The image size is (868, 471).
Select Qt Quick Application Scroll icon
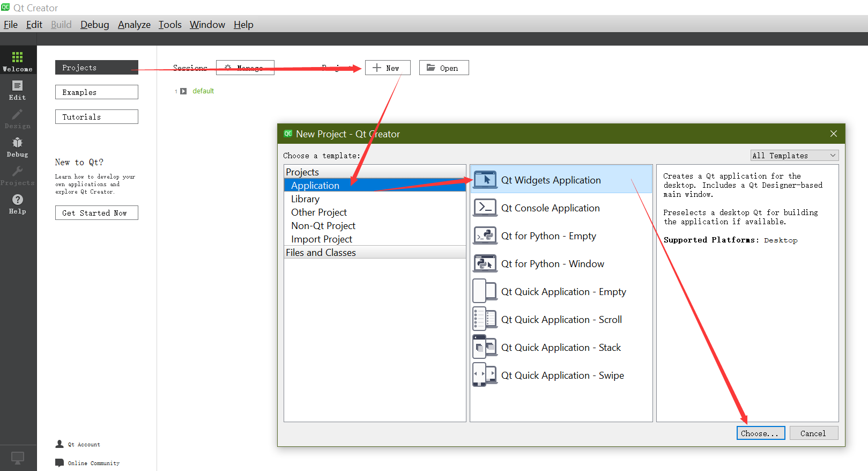pyautogui.click(x=485, y=319)
